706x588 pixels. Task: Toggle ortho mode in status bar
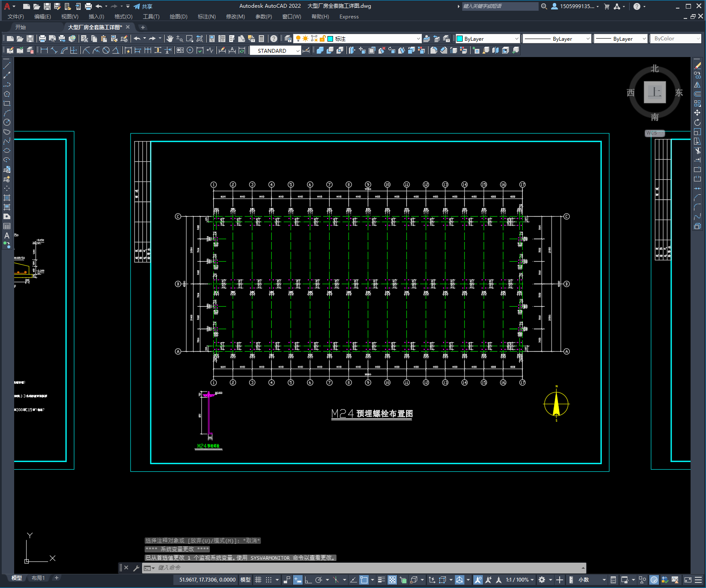[x=308, y=580]
